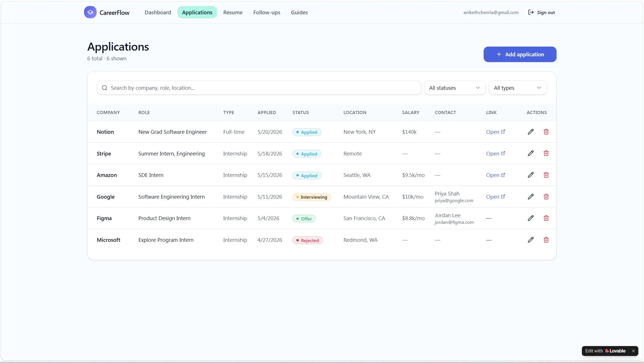Click anikethcheerla@gmail.com account email

click(491, 12)
